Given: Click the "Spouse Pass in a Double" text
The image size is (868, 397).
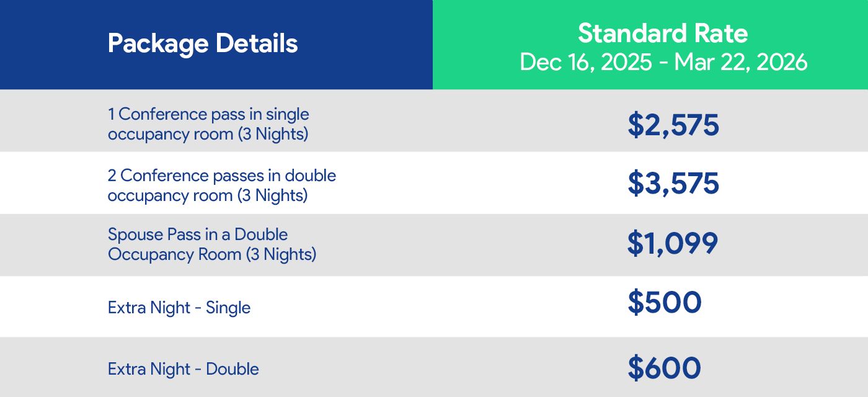Looking at the screenshot, I should (198, 234).
